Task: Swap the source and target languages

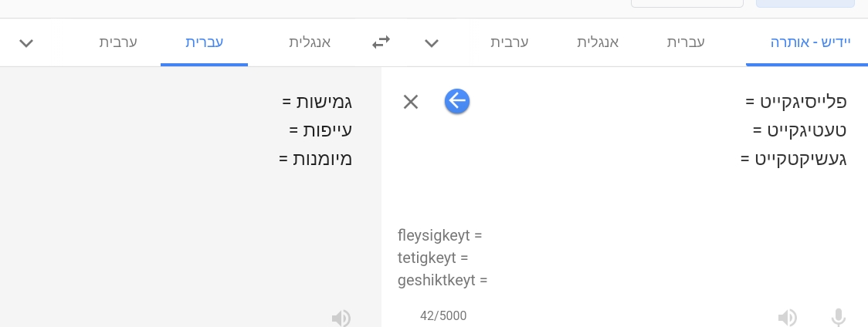Action: coord(381,42)
